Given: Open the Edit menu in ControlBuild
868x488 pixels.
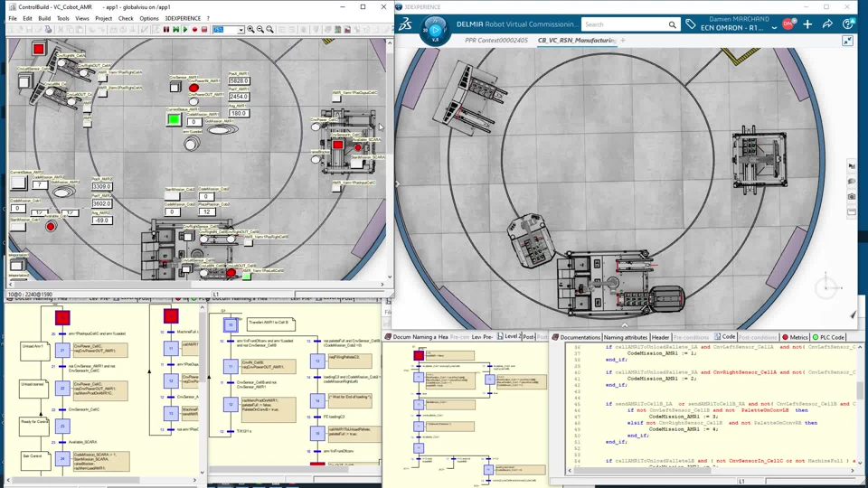Looking at the screenshot, I should pyautogui.click(x=28, y=18).
